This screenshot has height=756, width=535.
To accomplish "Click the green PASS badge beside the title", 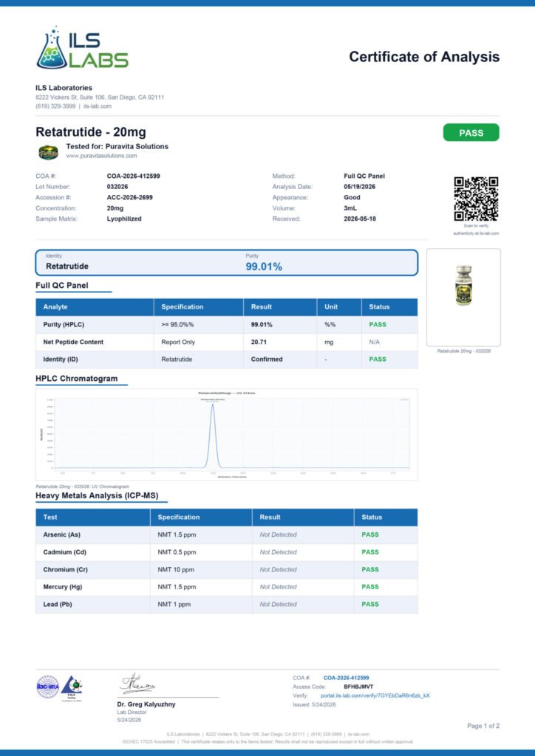I will pos(471,133).
